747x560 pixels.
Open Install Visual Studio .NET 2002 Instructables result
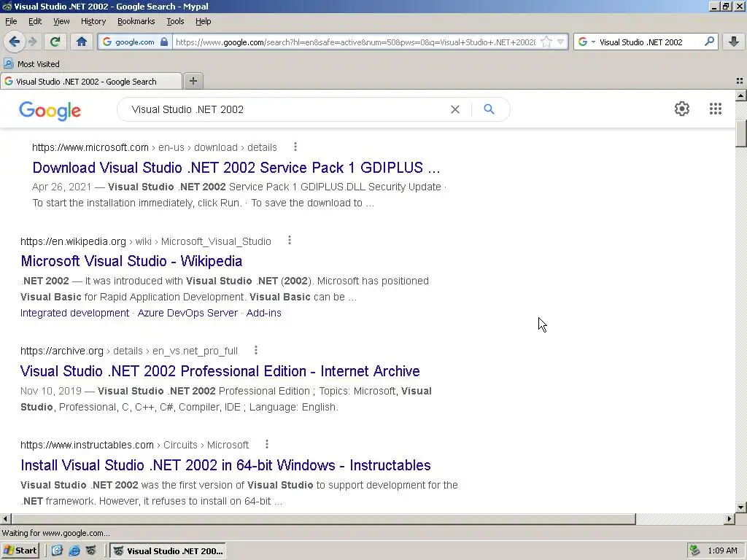tap(225, 464)
